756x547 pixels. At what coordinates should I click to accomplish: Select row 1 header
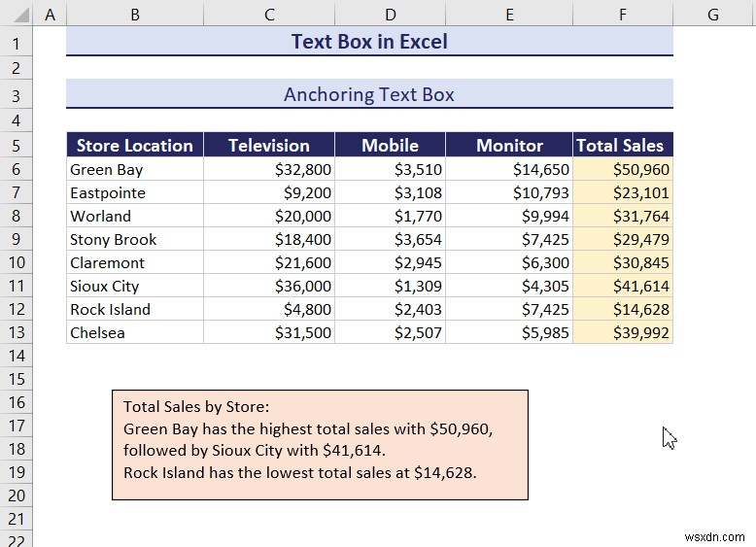16,44
